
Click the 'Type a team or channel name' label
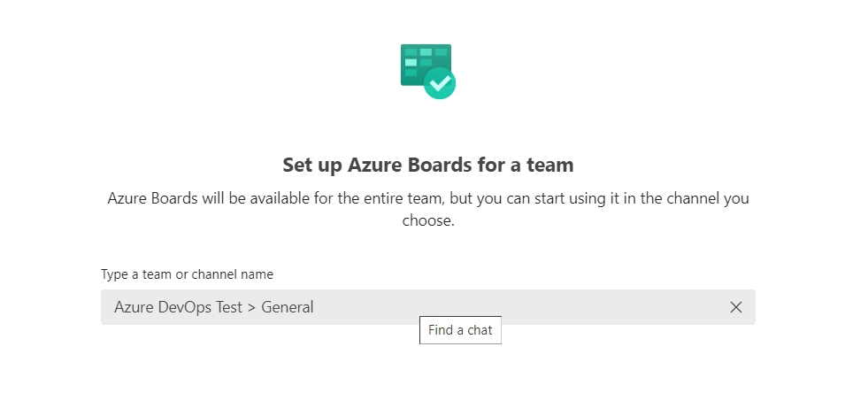click(187, 274)
